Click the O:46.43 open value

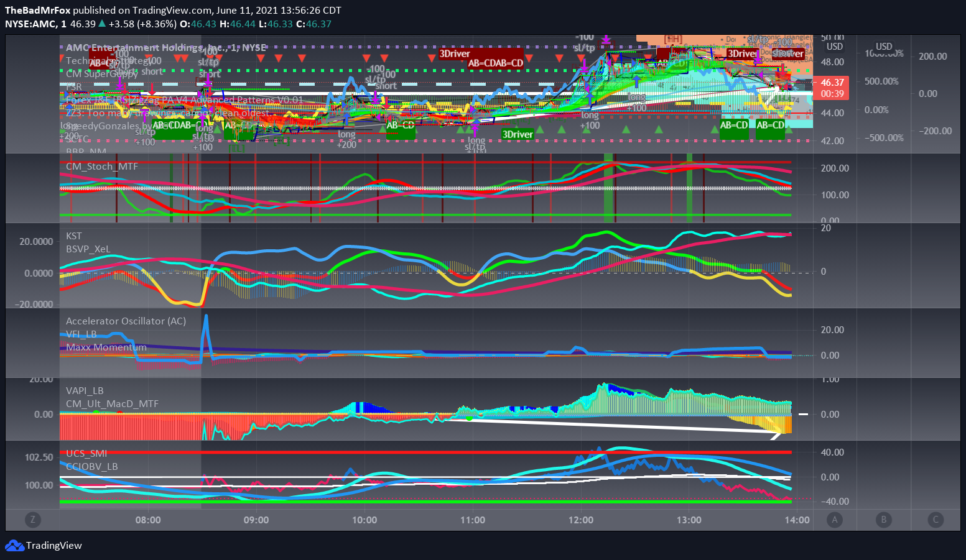pyautogui.click(x=198, y=24)
